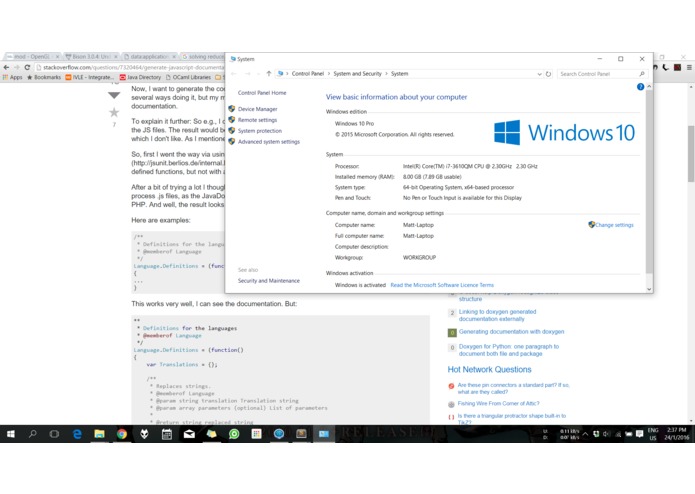Switch to the Bison 3.0.4 Chrome tab
The image size is (695, 494).
(x=91, y=57)
